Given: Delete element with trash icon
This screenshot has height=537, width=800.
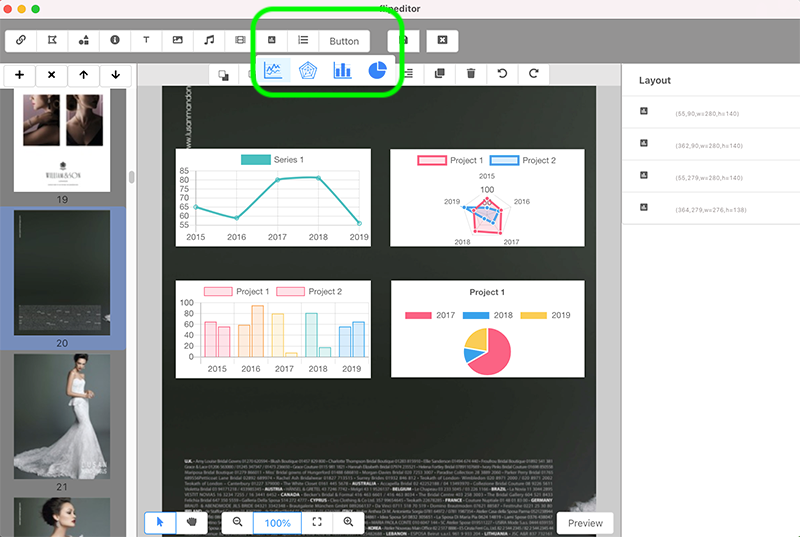Looking at the screenshot, I should [471, 74].
